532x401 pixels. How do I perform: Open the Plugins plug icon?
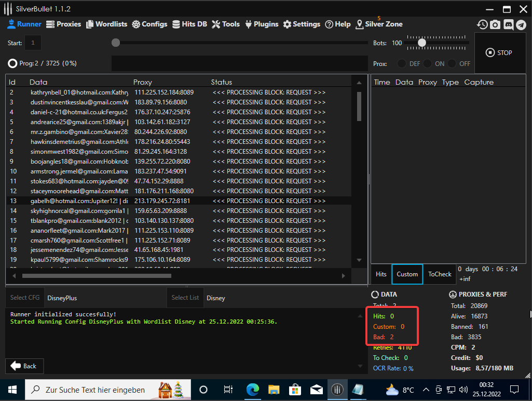click(249, 24)
